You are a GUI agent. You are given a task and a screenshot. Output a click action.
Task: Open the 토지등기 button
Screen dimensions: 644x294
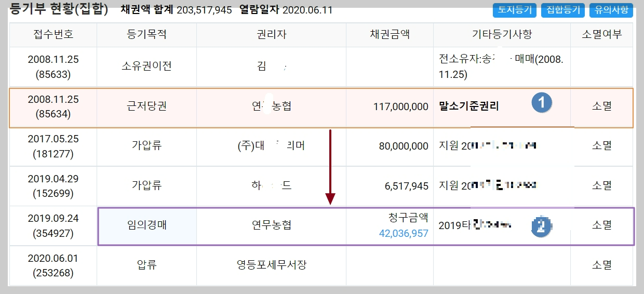pos(515,10)
